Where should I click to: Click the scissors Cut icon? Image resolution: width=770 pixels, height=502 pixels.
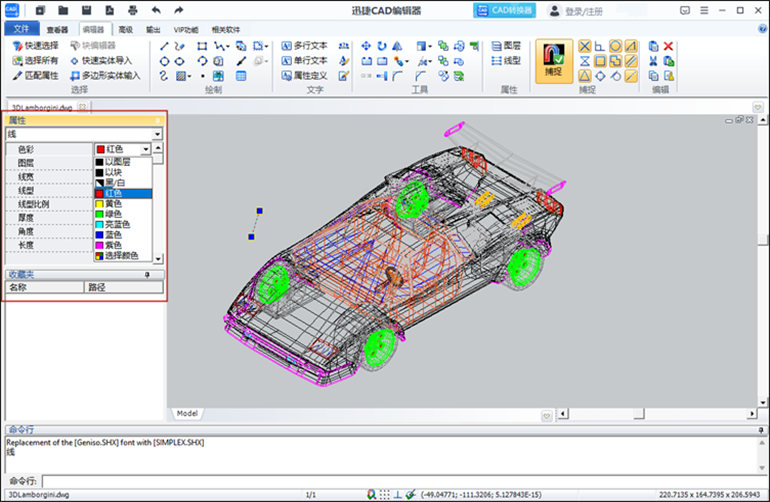(653, 61)
